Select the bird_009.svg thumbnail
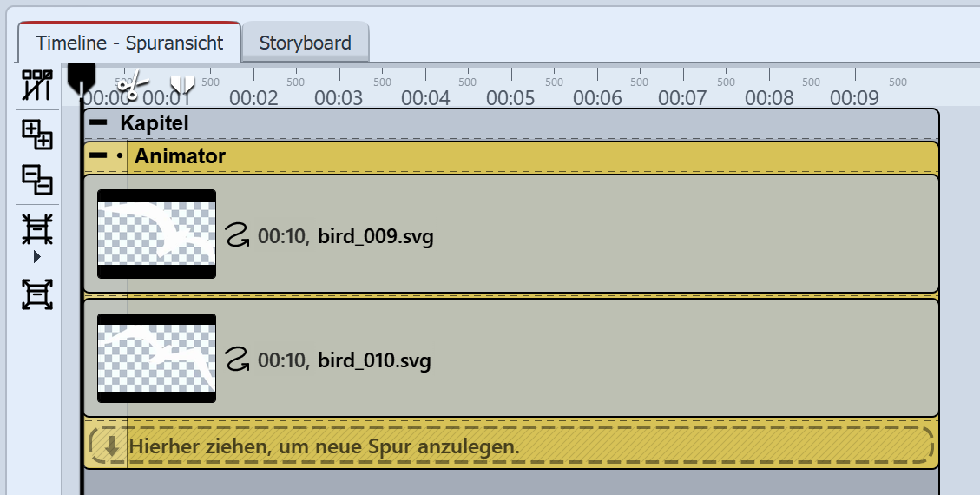Viewport: 980px width, 495px height. [156, 234]
